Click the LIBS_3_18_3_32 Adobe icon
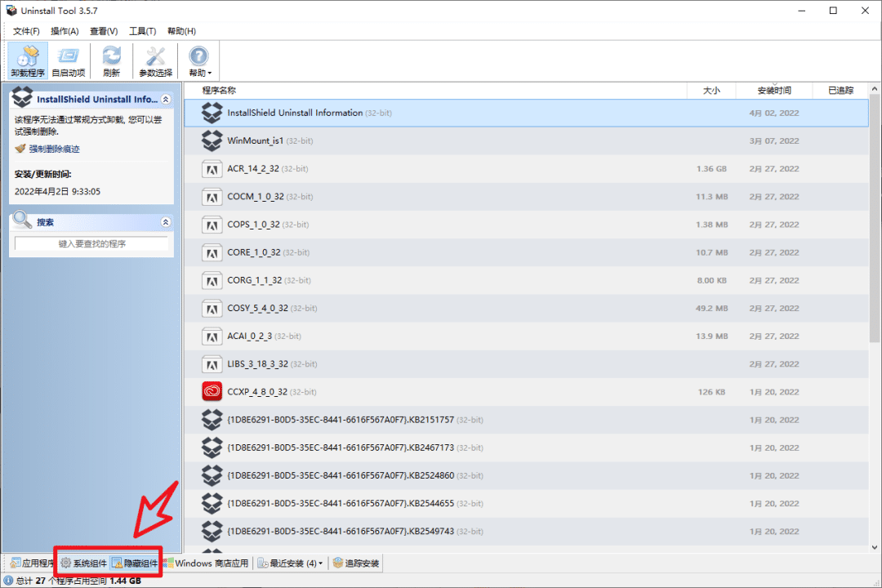Viewport: 882px width, 588px height. pos(212,364)
